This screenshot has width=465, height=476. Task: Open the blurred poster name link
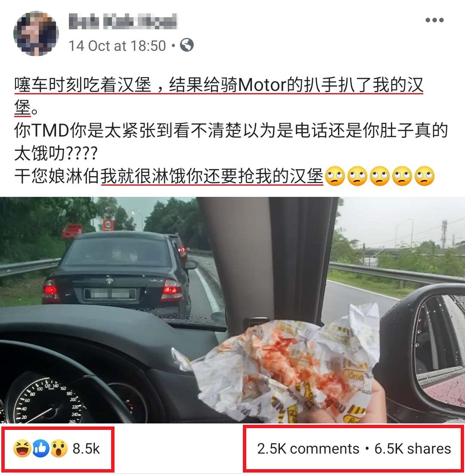(x=123, y=22)
